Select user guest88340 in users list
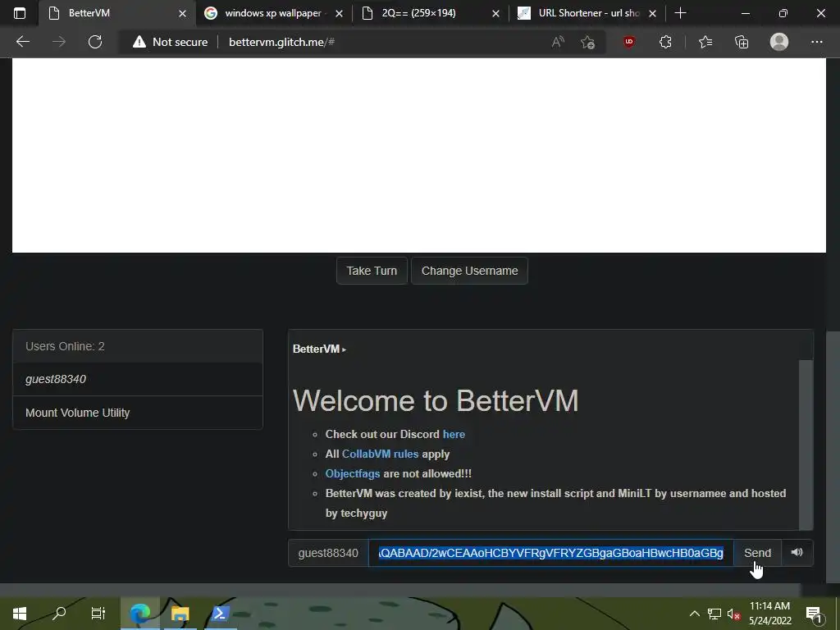 tap(138, 379)
